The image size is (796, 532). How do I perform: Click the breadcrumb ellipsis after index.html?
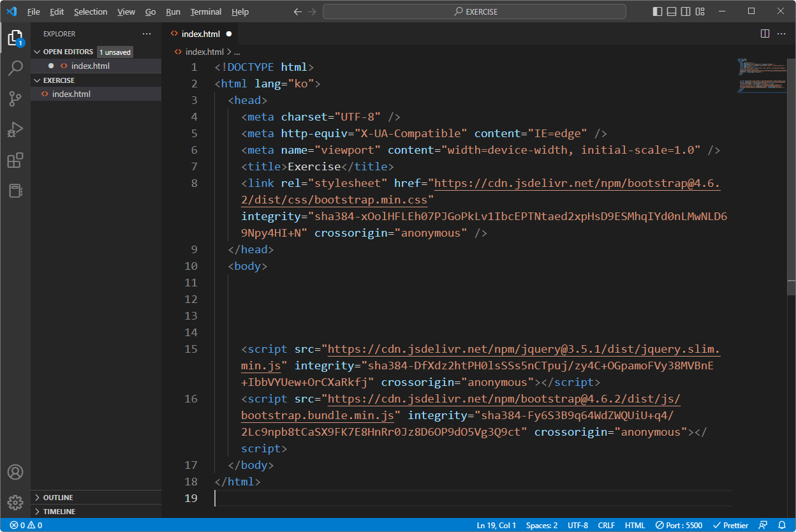(237, 52)
